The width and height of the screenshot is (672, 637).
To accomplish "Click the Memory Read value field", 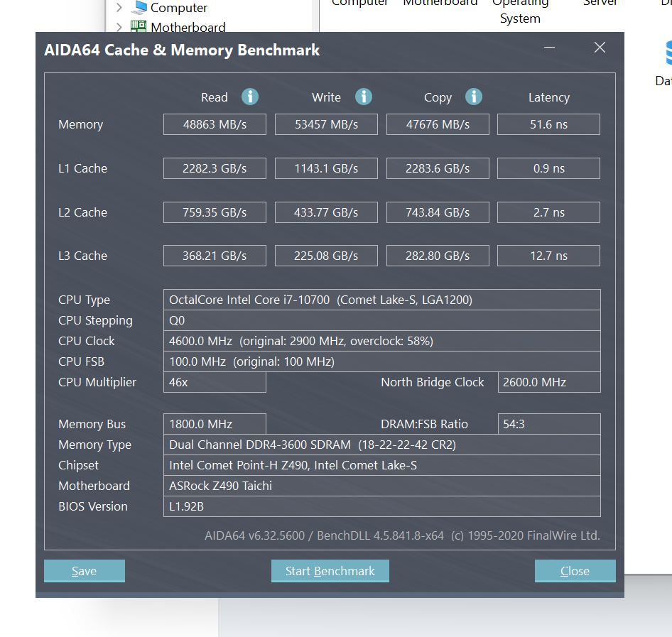I will (x=215, y=124).
